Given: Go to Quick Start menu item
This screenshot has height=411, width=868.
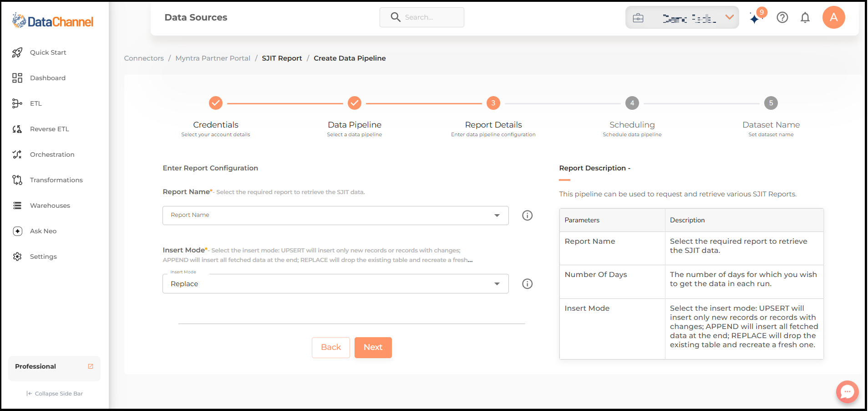Looking at the screenshot, I should (48, 52).
